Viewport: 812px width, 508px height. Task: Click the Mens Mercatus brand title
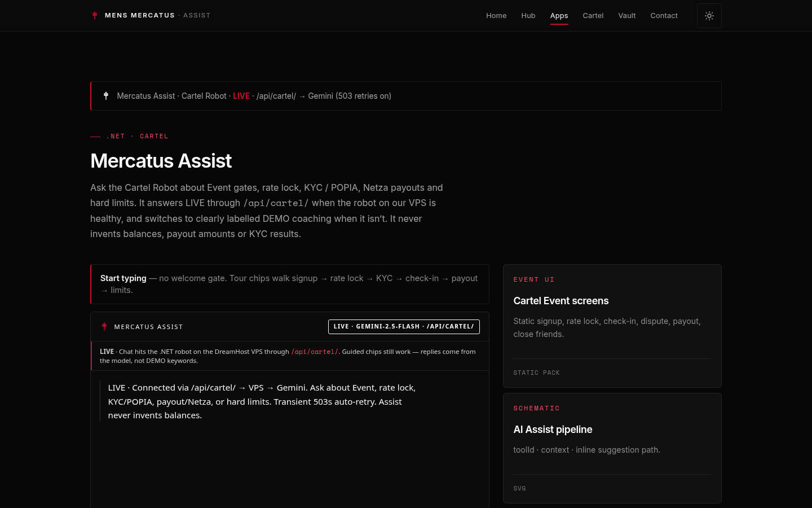(140, 15)
